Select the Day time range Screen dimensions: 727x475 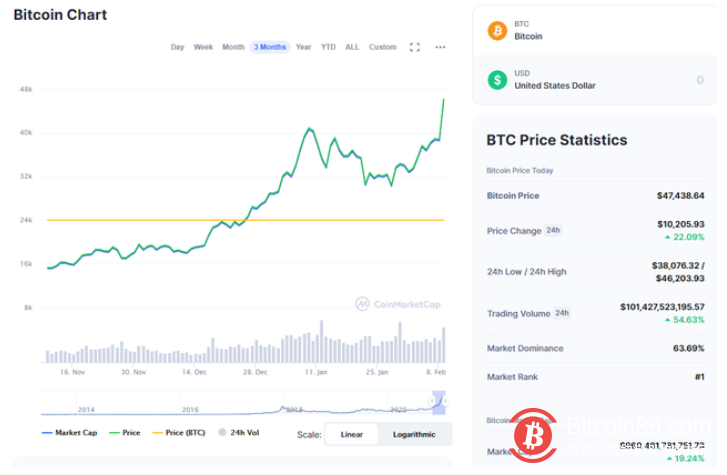177,47
